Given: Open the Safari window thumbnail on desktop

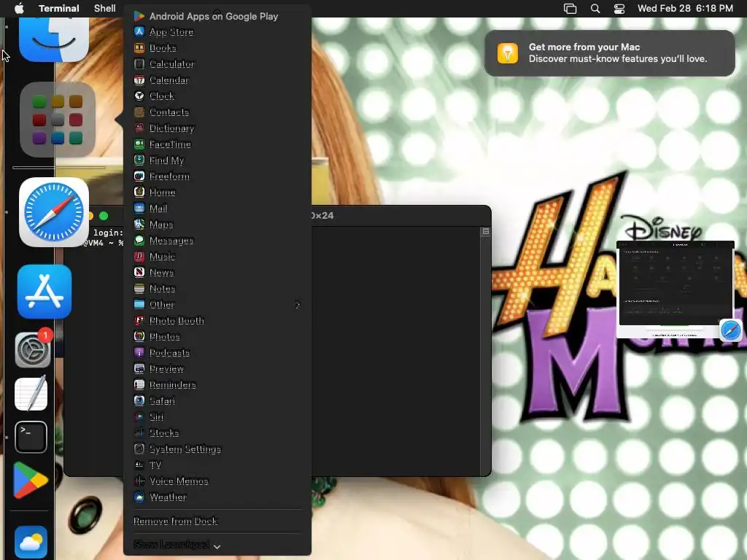Looking at the screenshot, I should (675, 289).
